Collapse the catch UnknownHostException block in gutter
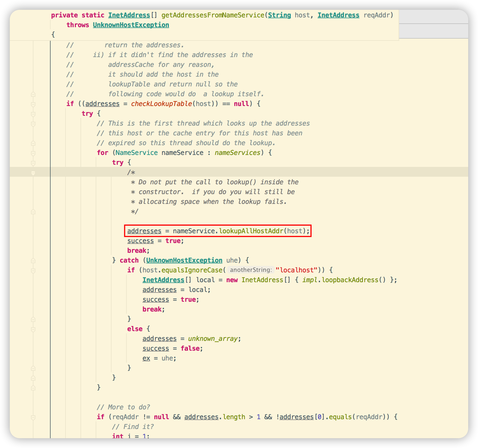478x448 pixels. click(x=33, y=261)
